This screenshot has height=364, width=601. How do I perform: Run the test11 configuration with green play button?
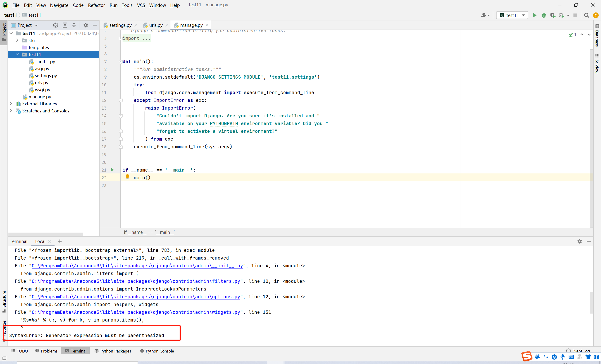(534, 15)
